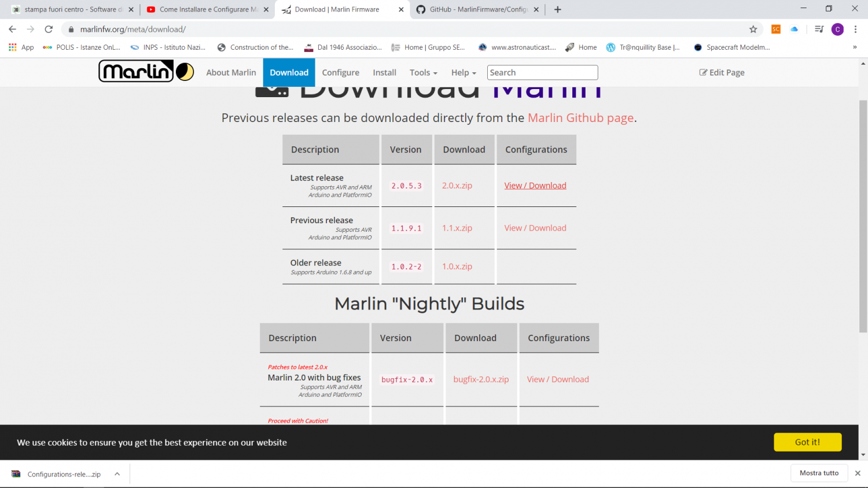
Task: Switch to the GitHub MarlinFirmware tab
Action: [x=477, y=9]
